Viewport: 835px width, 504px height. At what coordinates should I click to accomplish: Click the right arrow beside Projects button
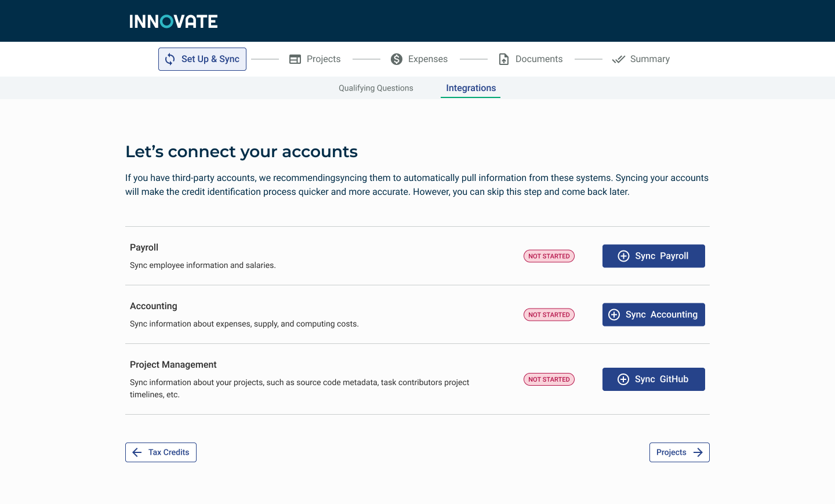click(x=698, y=452)
